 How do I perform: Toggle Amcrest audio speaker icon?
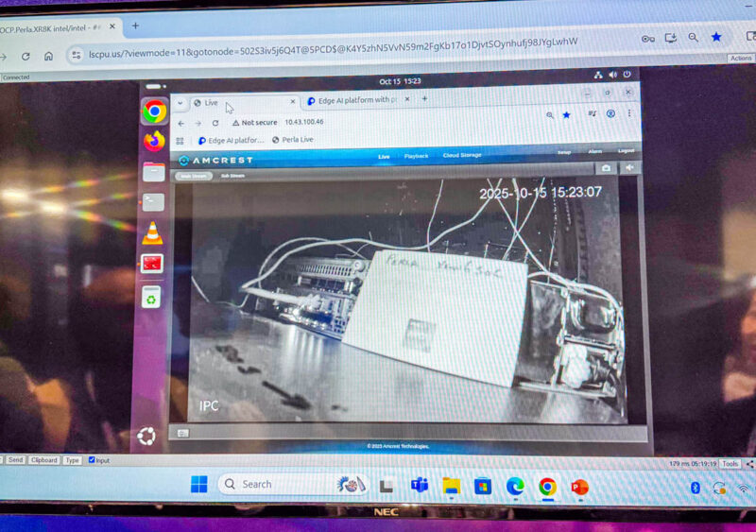point(629,167)
